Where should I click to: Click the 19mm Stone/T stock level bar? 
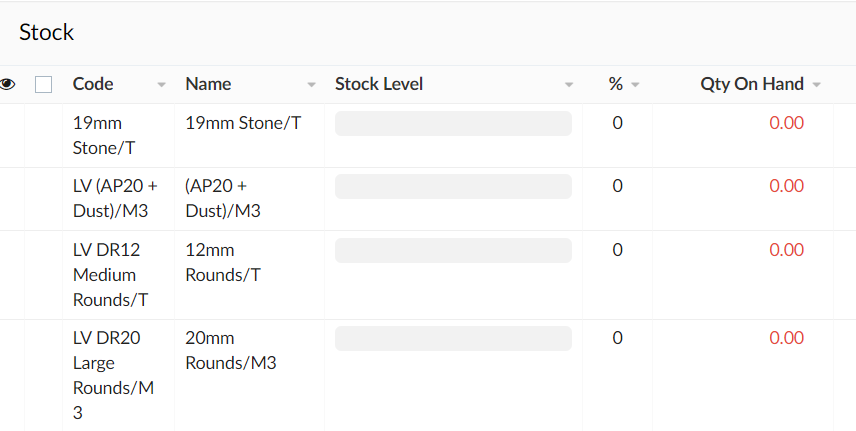click(x=453, y=123)
